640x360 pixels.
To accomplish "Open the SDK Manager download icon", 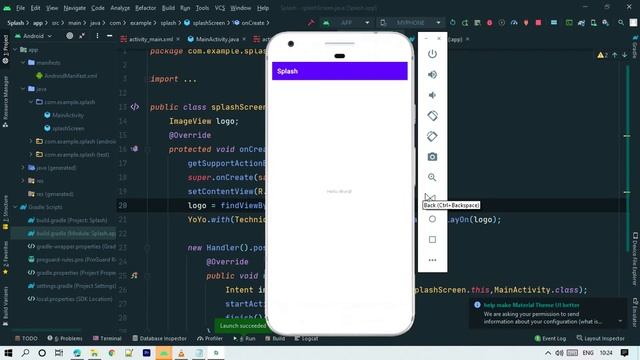I will point(606,23).
